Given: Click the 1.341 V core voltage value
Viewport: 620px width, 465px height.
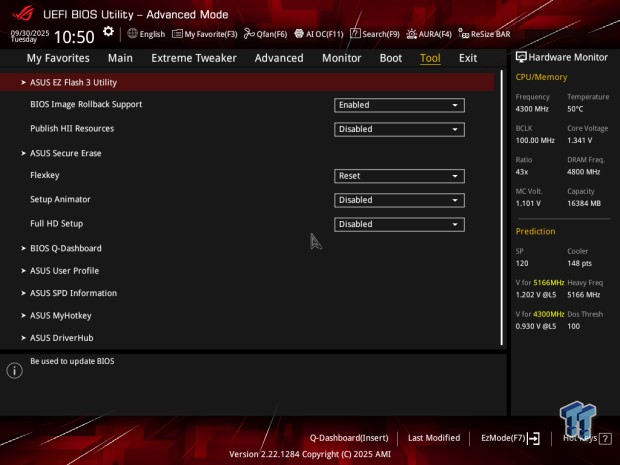Looking at the screenshot, I should (x=579, y=140).
